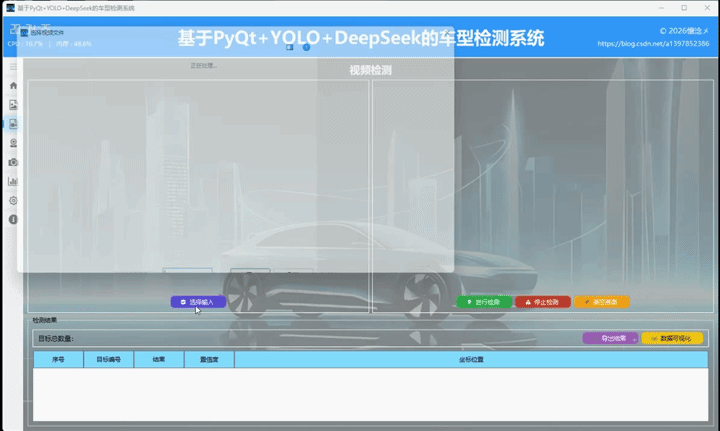Click the 结果 column header
The height and width of the screenshot is (431, 720).
tap(159, 359)
